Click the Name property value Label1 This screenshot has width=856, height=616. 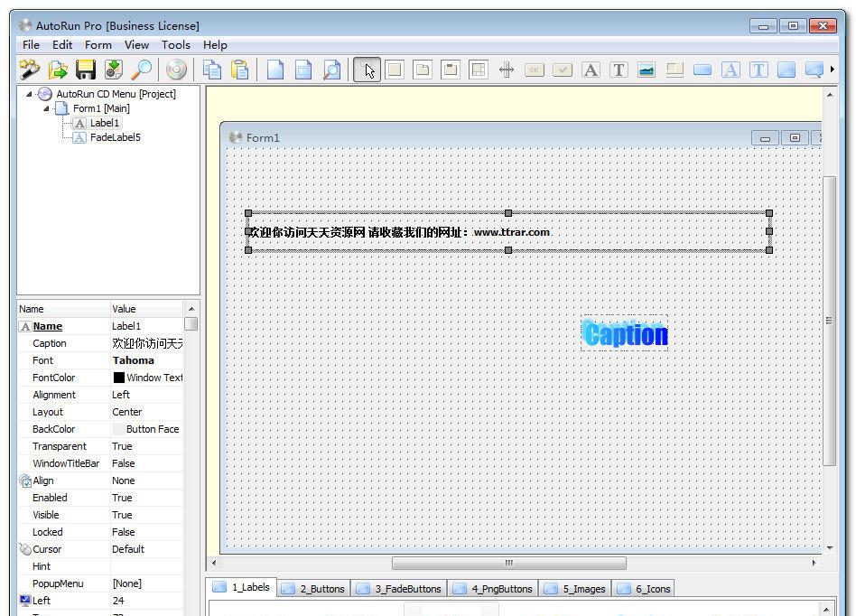(147, 326)
